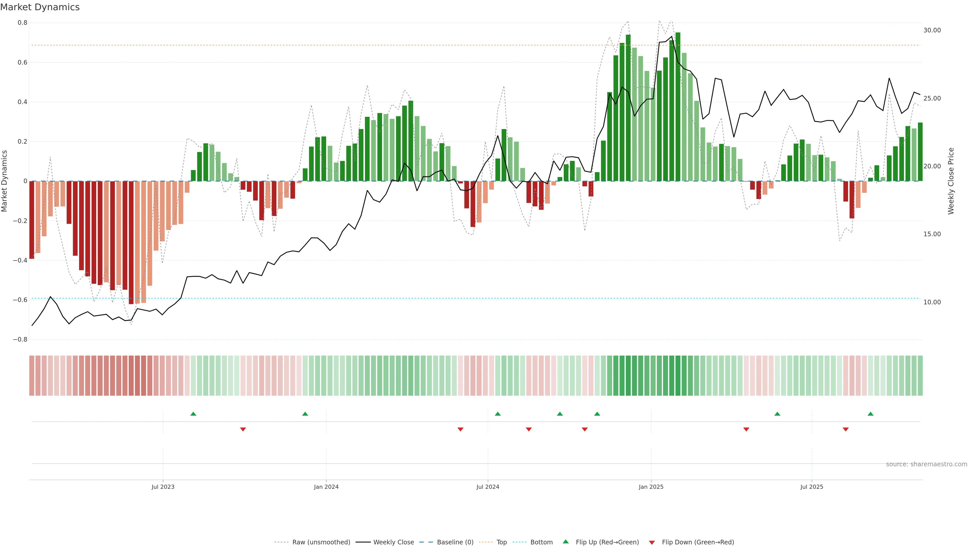The image size is (980, 551).
Task: Click the Jan 2024 x-axis label
Action: [x=326, y=487]
